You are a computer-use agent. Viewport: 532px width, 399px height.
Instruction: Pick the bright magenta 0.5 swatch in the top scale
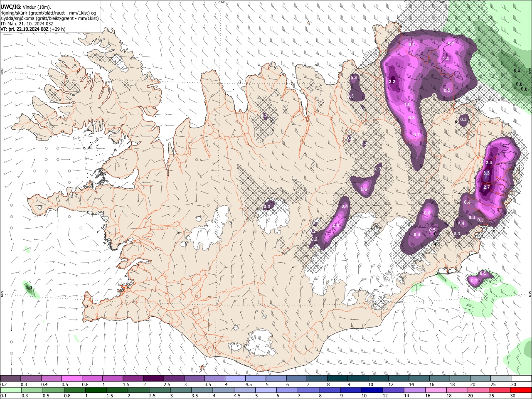tap(71, 379)
